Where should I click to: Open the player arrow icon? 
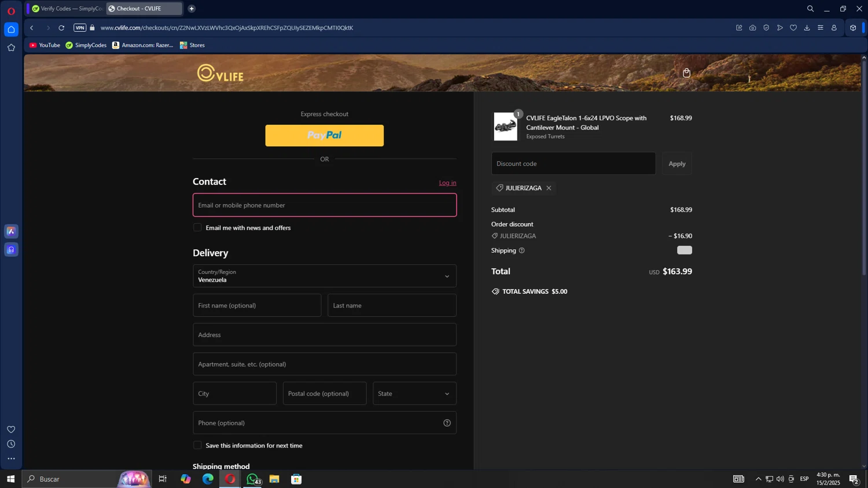[x=780, y=28]
